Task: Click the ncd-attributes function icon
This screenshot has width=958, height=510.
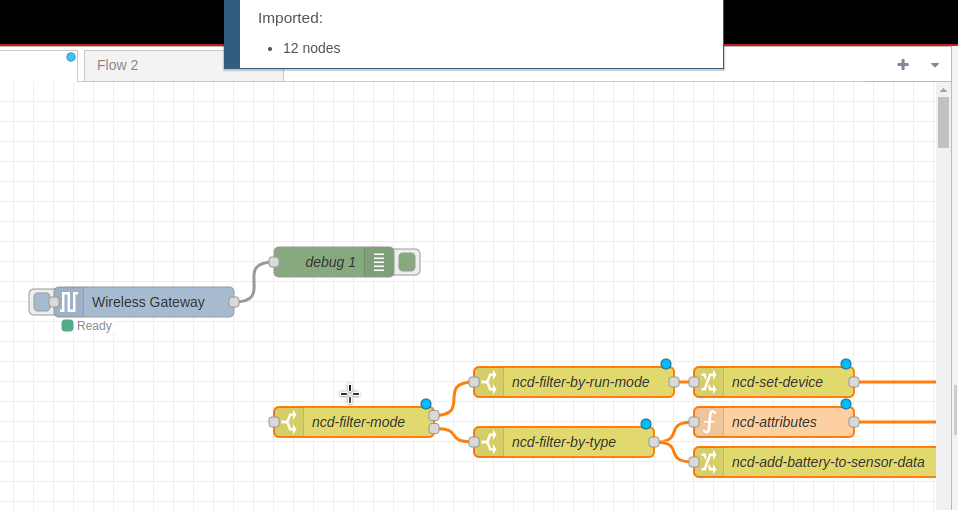Action: click(709, 422)
